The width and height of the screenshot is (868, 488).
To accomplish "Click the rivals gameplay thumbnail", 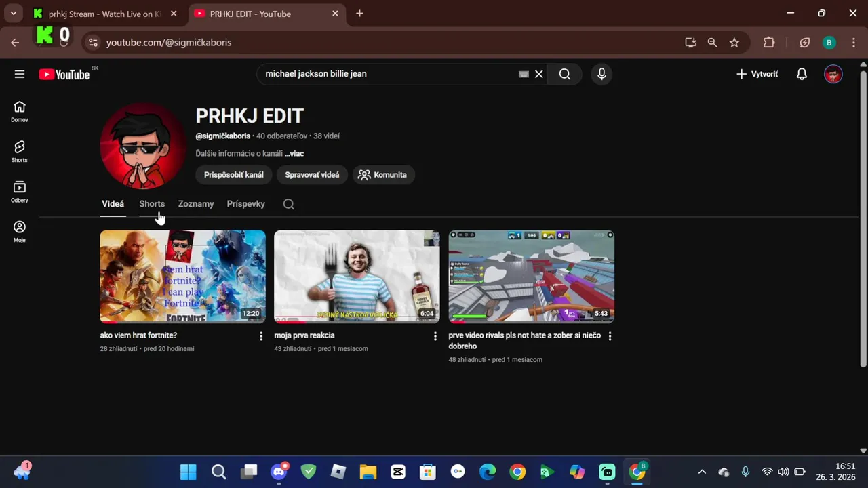I will [532, 277].
